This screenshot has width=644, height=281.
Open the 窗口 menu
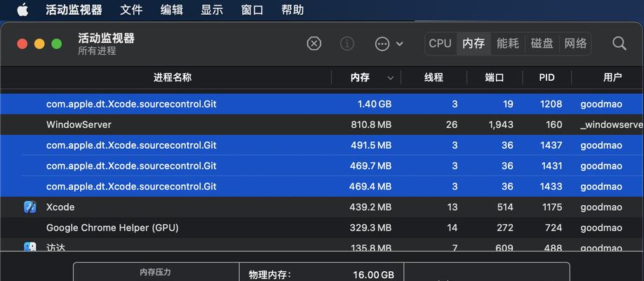pyautogui.click(x=252, y=10)
